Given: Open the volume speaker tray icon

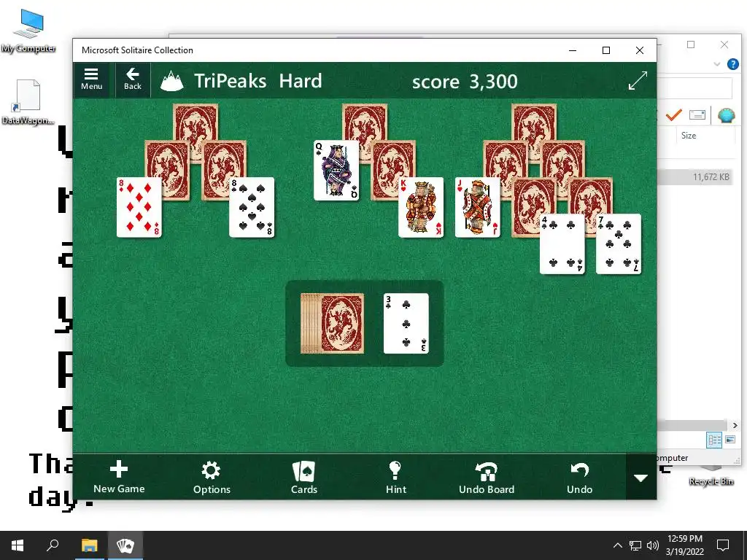Looking at the screenshot, I should [653, 545].
